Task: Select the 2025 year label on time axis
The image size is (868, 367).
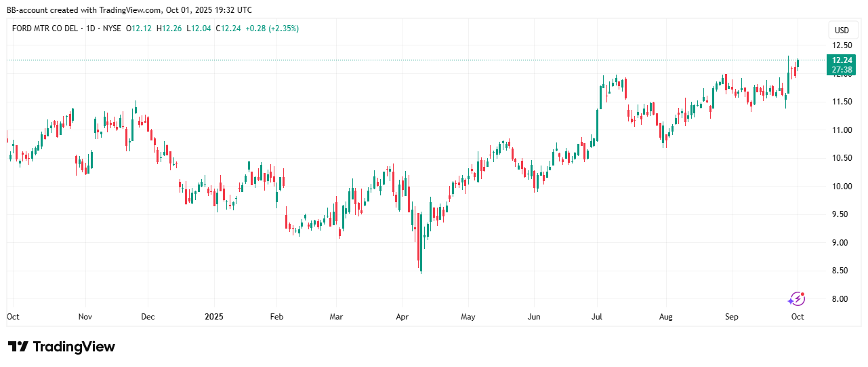Action: 213,317
